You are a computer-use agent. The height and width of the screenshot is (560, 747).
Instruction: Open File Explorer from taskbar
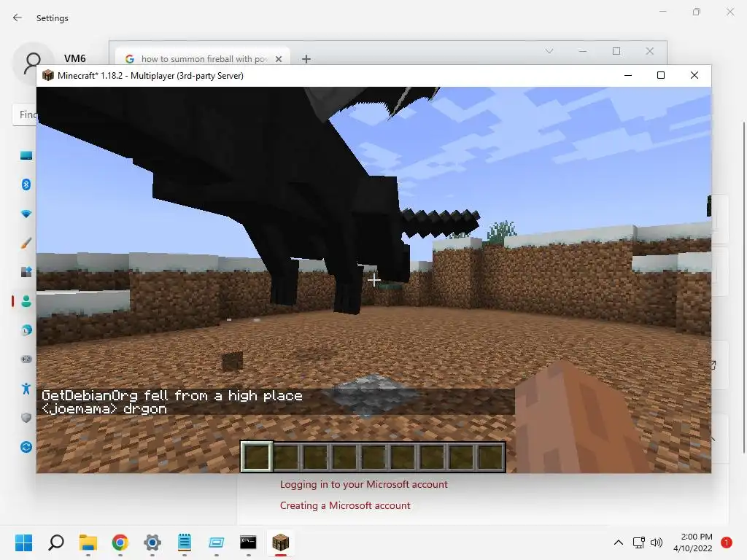pos(88,542)
